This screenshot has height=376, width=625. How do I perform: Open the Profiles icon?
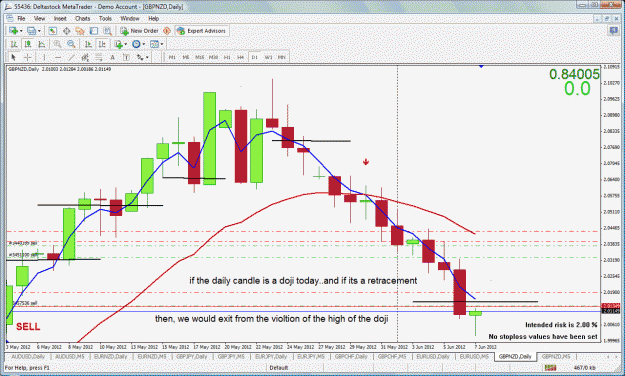(x=31, y=31)
